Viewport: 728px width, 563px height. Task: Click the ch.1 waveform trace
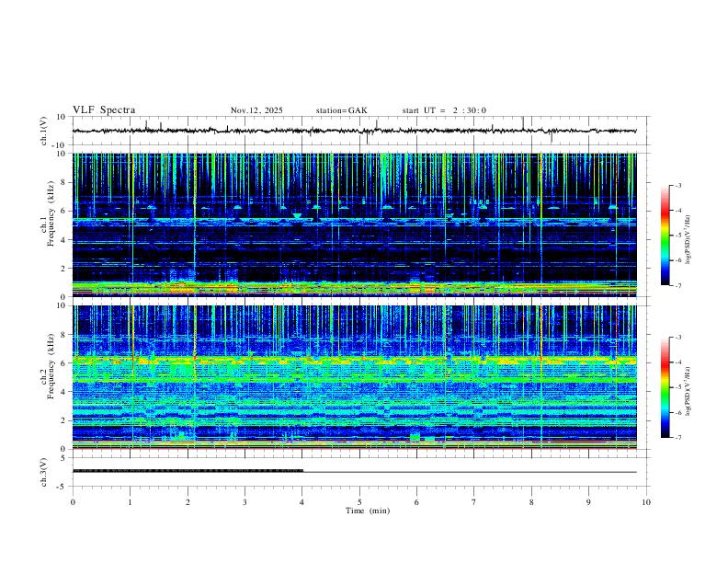pos(354,131)
